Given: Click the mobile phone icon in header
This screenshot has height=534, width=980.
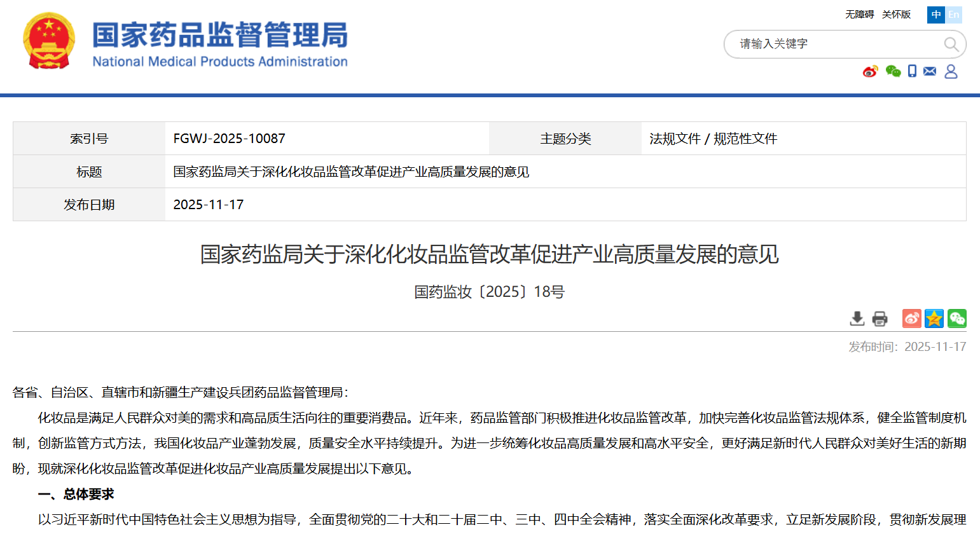Looking at the screenshot, I should (x=912, y=71).
